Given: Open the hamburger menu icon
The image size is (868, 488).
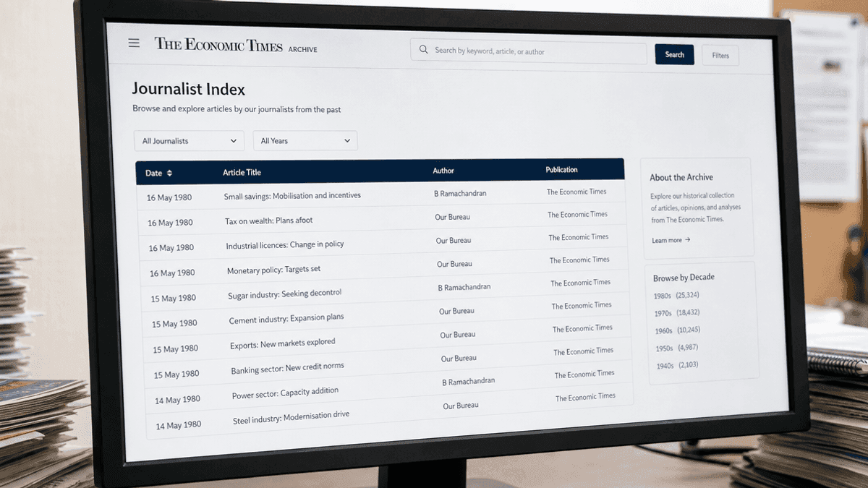Looking at the screenshot, I should (x=134, y=43).
